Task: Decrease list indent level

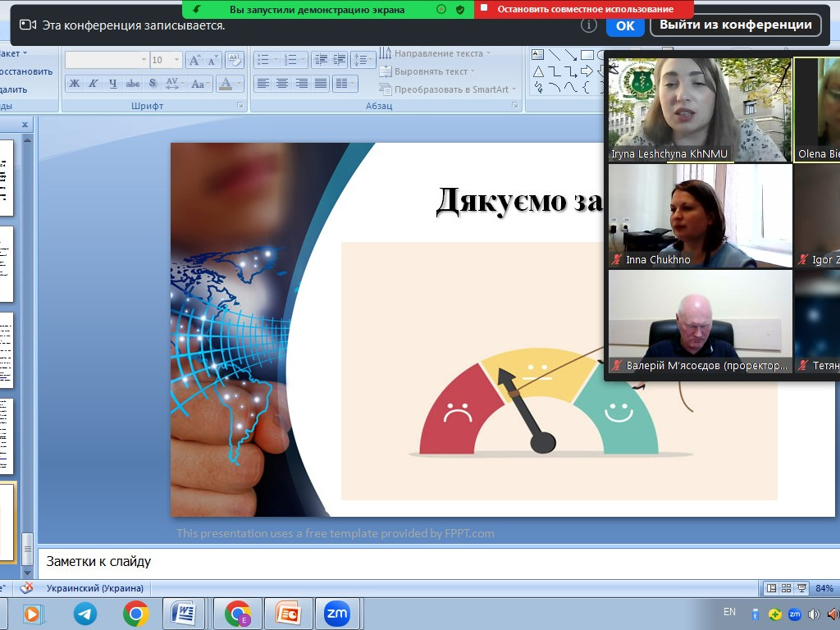Action: point(321,60)
